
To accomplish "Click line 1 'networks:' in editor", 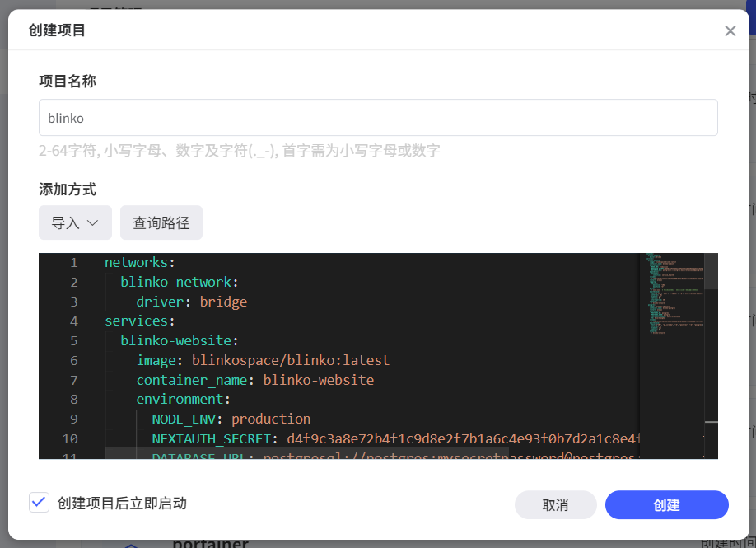I will click(140, 262).
